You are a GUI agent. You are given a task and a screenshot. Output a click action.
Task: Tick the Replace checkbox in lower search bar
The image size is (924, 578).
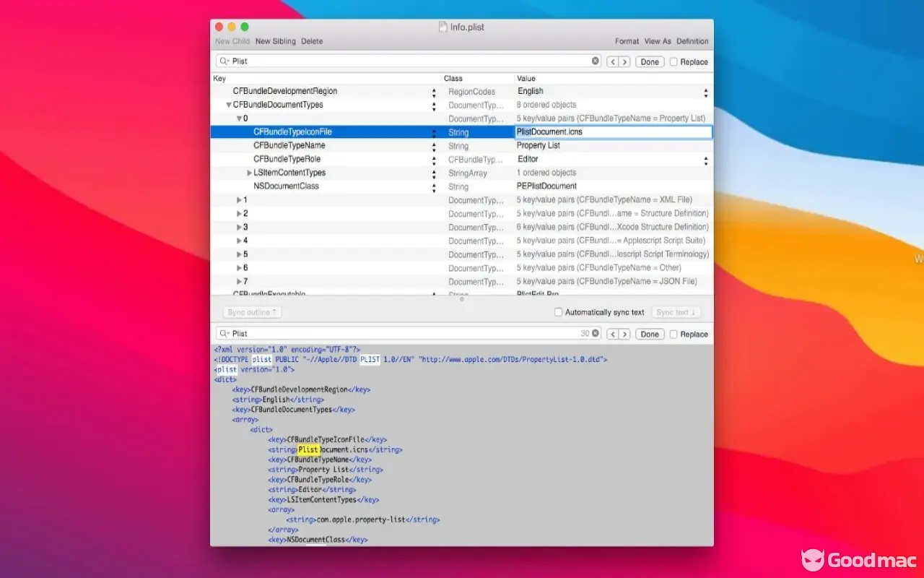click(674, 335)
